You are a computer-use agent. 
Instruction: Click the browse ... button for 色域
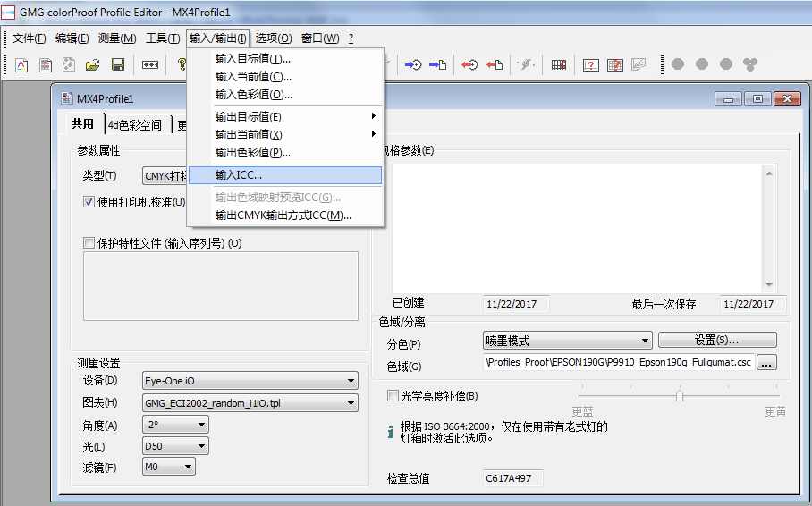click(x=766, y=363)
